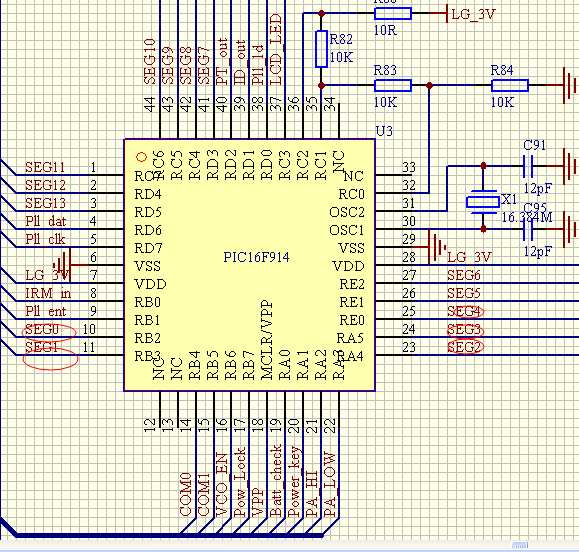
Task: Click the PIC16F914 part name
Action: [x=256, y=257]
